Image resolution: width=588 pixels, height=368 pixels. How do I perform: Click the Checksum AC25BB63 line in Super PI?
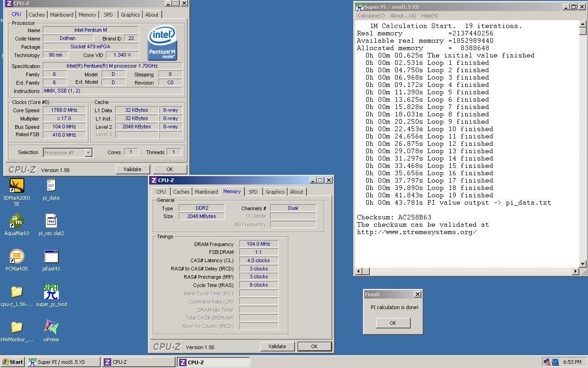pyautogui.click(x=394, y=217)
